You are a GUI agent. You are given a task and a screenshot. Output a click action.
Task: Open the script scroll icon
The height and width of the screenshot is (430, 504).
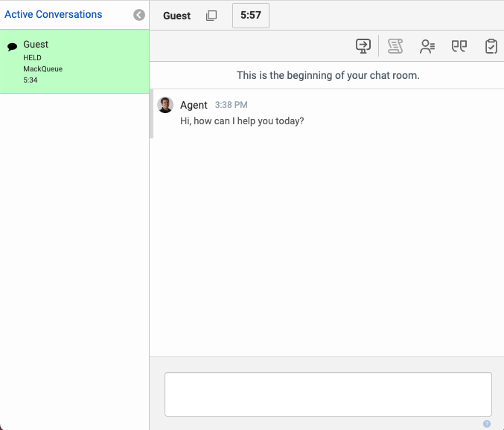click(x=395, y=46)
